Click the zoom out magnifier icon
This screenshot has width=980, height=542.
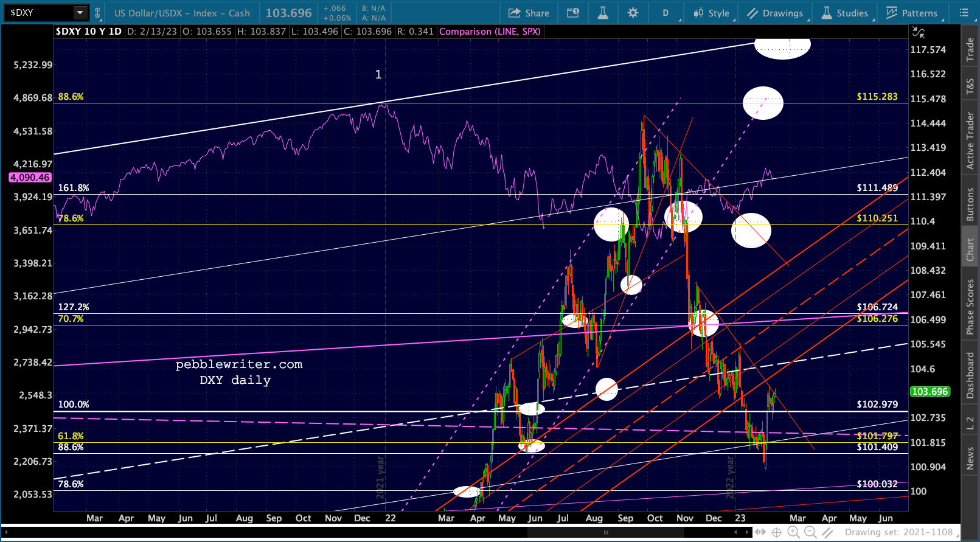810,532
